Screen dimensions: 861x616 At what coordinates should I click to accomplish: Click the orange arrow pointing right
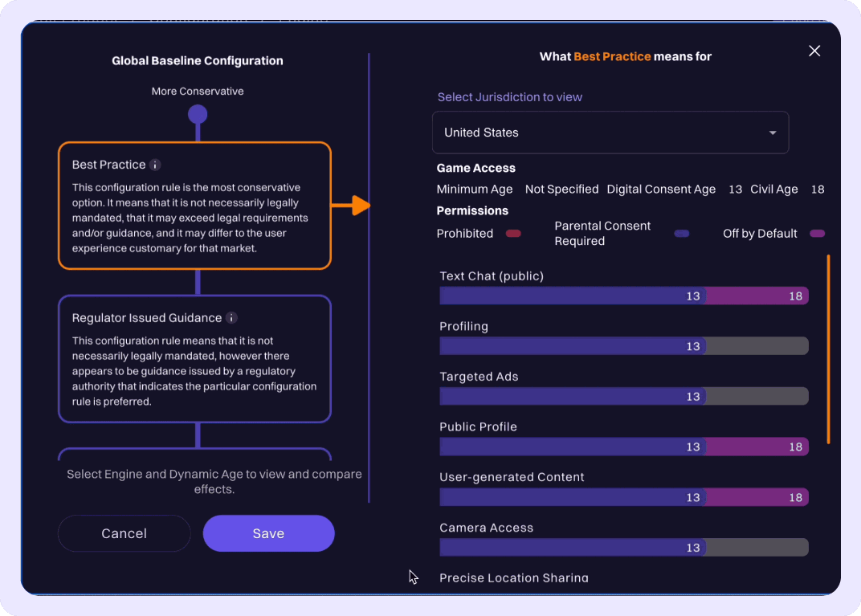point(351,206)
